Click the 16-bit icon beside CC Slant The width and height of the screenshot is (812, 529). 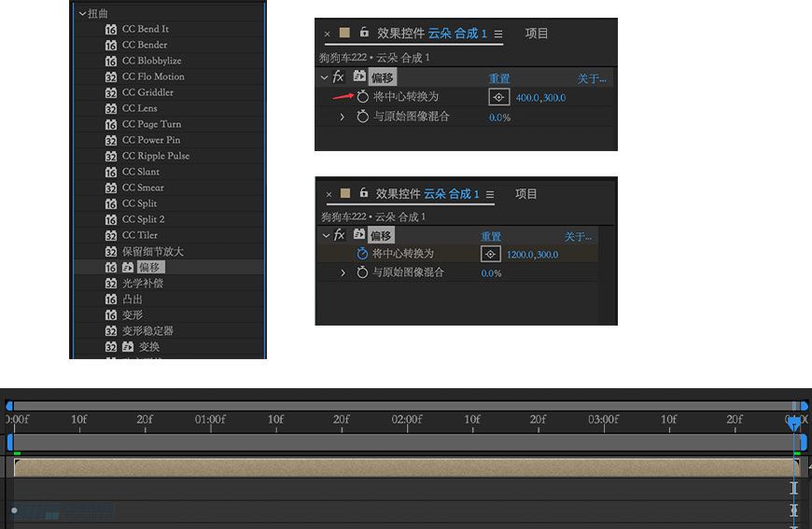(111, 172)
